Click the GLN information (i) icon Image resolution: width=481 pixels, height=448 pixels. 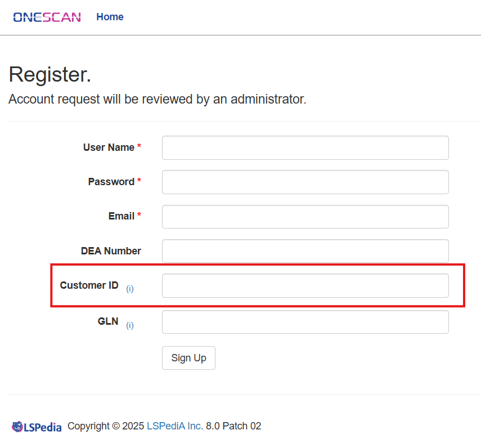pos(130,325)
